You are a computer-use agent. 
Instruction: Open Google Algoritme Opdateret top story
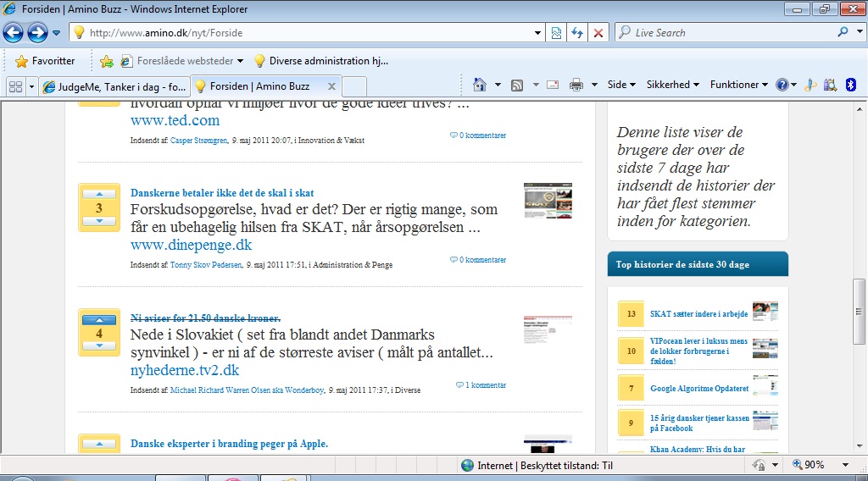[x=699, y=388]
